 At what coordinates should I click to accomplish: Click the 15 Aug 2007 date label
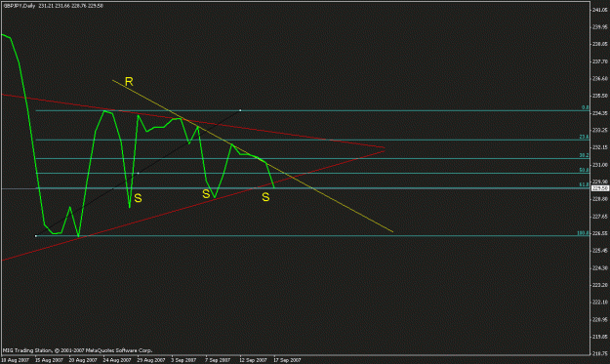pos(49,360)
